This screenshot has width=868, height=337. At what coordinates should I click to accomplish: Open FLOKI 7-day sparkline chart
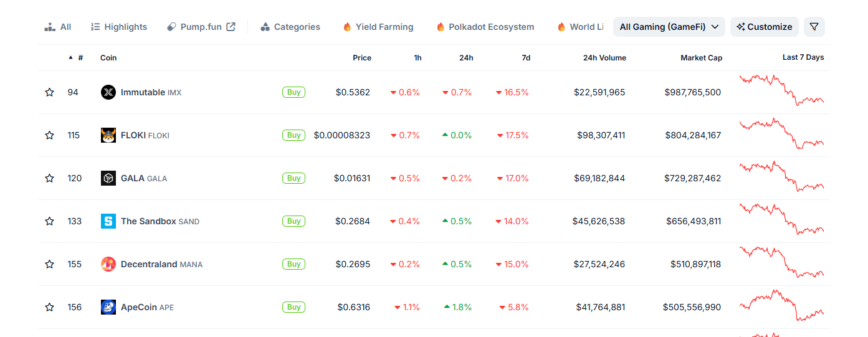(x=781, y=133)
